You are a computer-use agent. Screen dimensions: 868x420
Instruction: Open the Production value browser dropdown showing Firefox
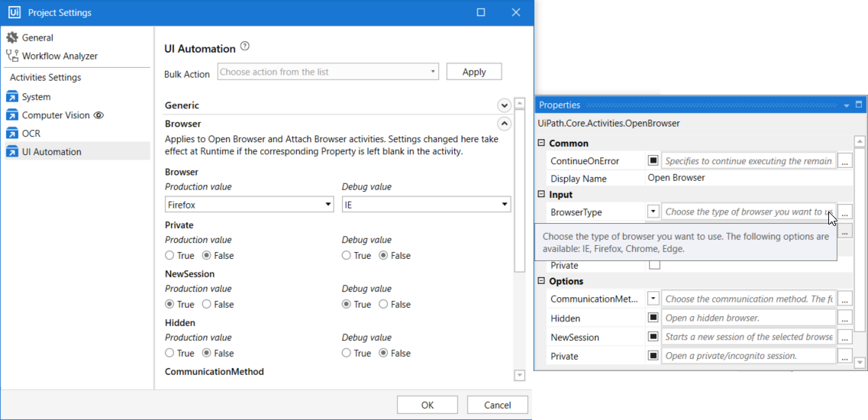(249, 205)
